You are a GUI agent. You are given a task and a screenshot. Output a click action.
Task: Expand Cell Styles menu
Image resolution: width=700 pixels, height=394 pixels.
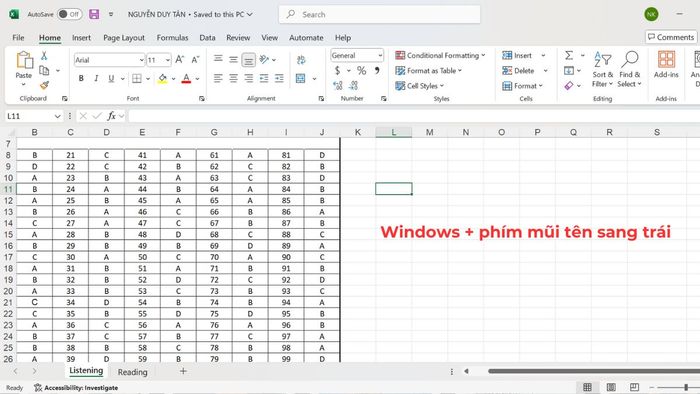[420, 86]
